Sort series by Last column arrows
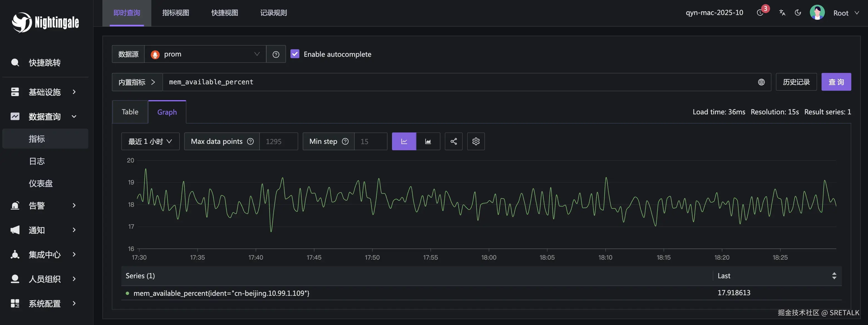Screen dimensions: 868x325 (834, 276)
